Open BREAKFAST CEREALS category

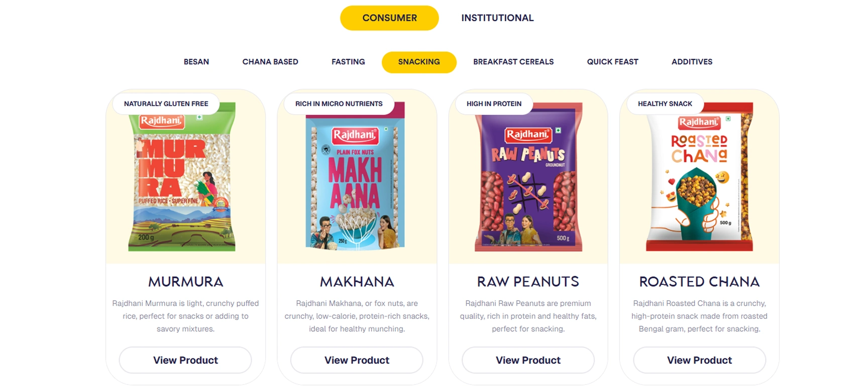tap(513, 62)
